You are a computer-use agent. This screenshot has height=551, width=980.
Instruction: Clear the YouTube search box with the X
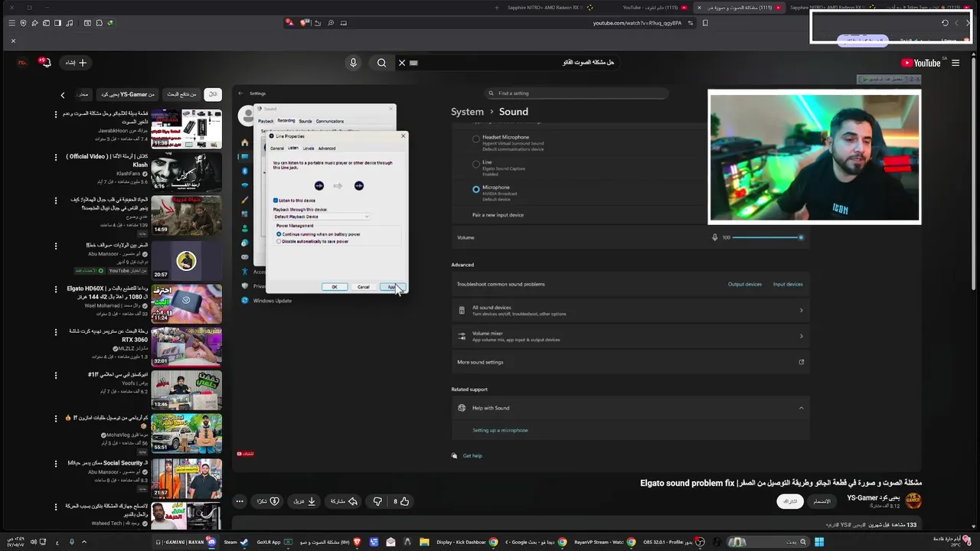click(401, 63)
